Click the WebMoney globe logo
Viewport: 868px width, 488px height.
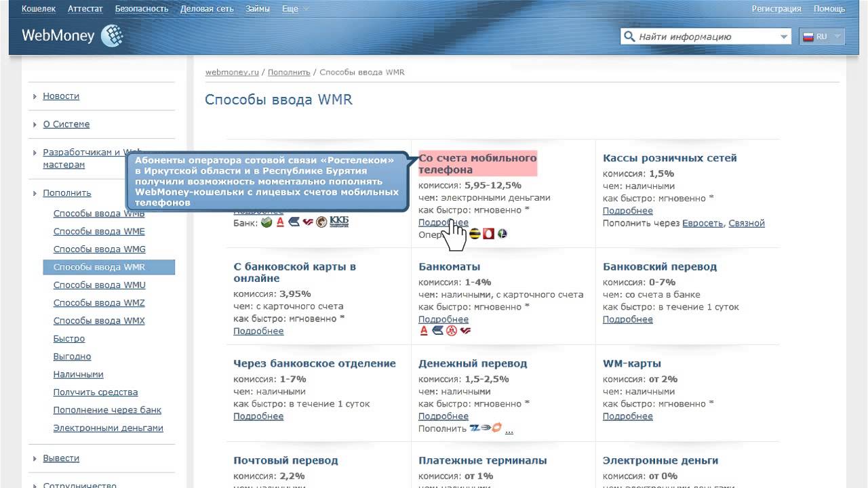111,36
